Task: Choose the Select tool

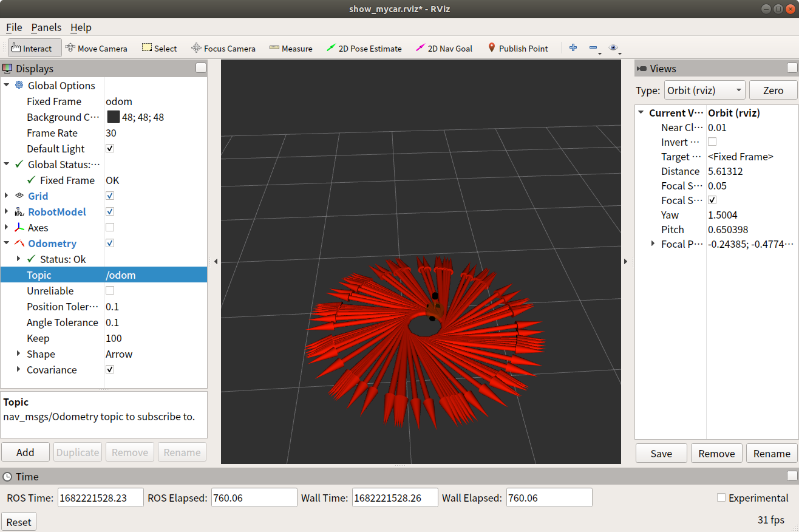Action: pos(159,49)
